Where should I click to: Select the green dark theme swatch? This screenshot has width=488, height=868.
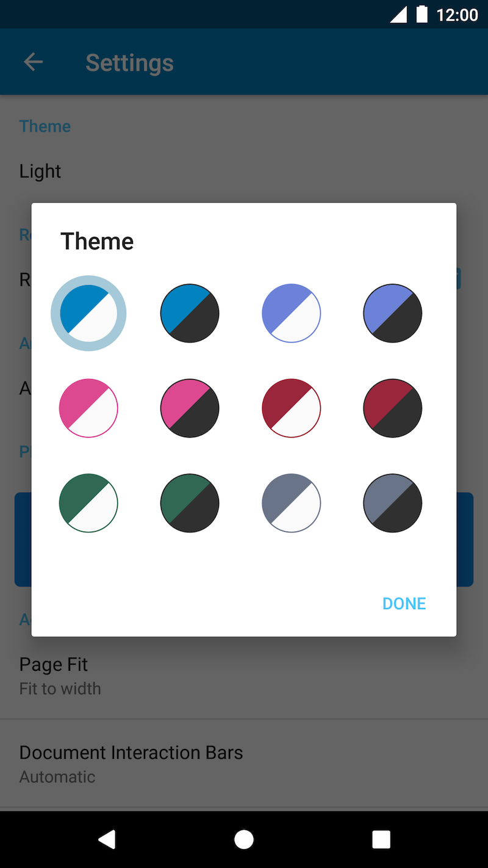190,503
